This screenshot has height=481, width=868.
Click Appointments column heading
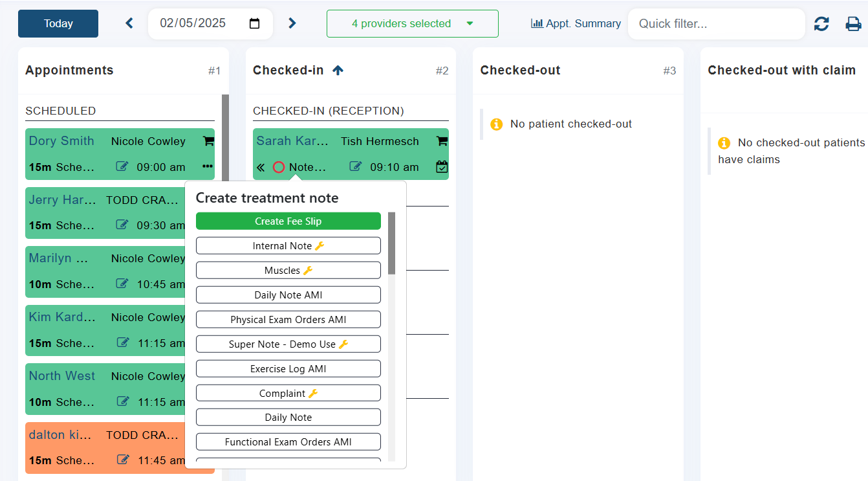pos(69,71)
